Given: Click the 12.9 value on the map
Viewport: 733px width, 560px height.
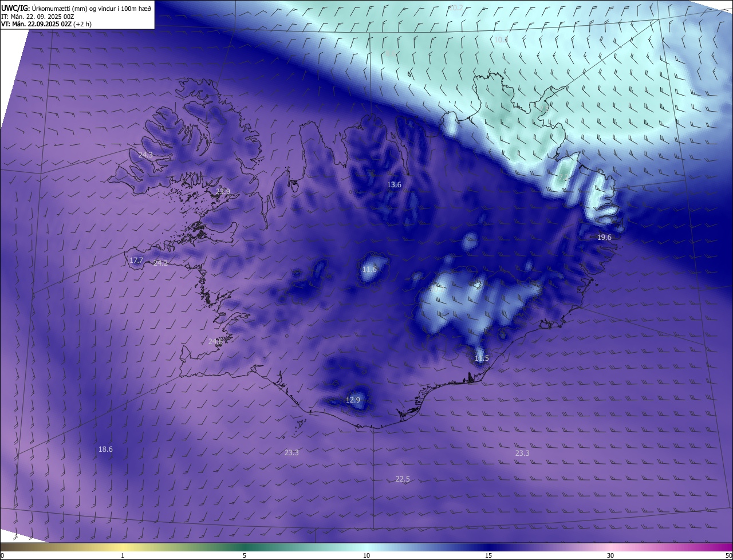Looking at the screenshot, I should pyautogui.click(x=353, y=400).
